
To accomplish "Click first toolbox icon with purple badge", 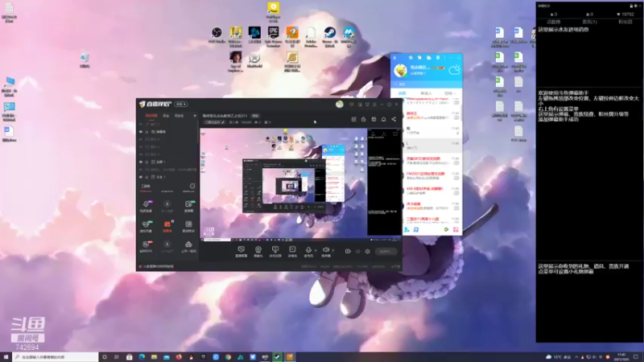I will coord(147,206).
